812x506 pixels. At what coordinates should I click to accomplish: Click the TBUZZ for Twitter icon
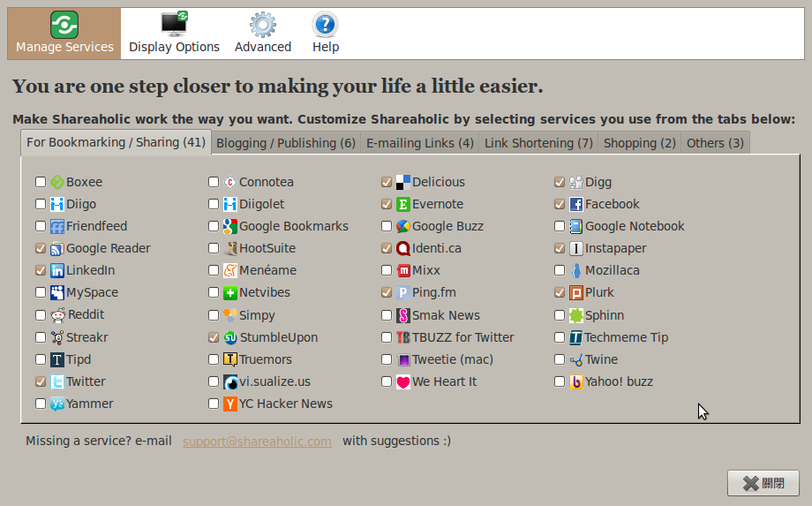pos(402,337)
